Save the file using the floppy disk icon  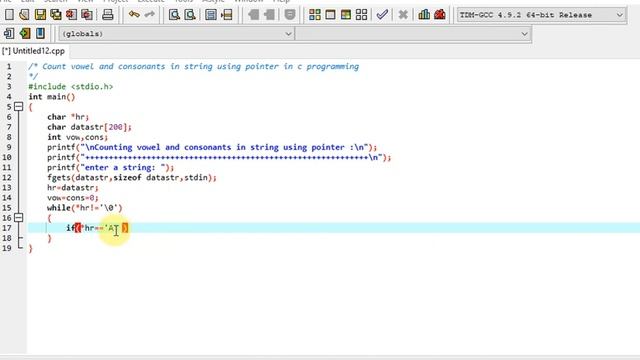click(40, 15)
